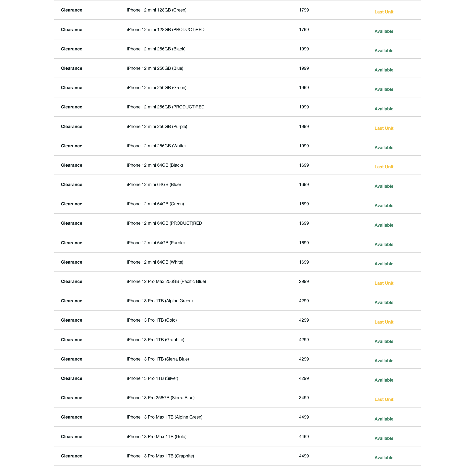Click the iPhone 12 mini 128GB (Green) product name
The height and width of the screenshot is (467, 476).
click(x=156, y=10)
